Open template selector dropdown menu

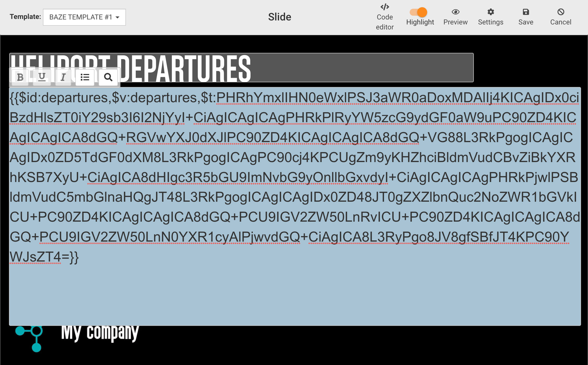[x=84, y=17]
